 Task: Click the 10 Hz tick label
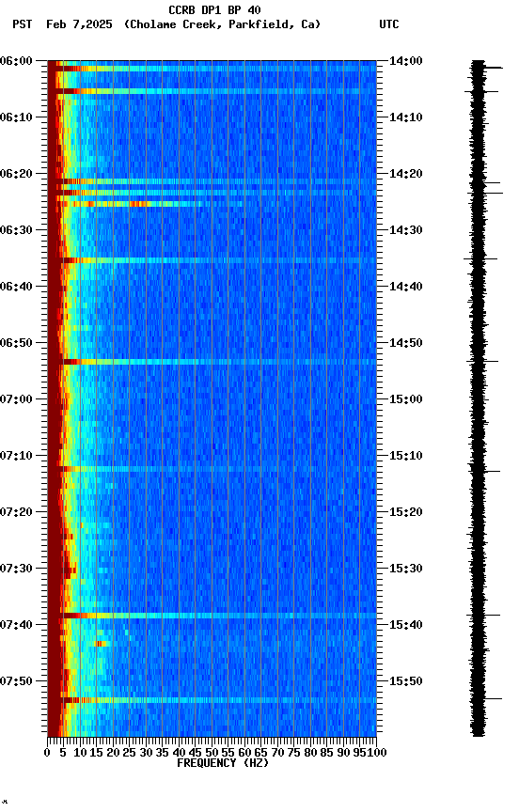pos(80,753)
